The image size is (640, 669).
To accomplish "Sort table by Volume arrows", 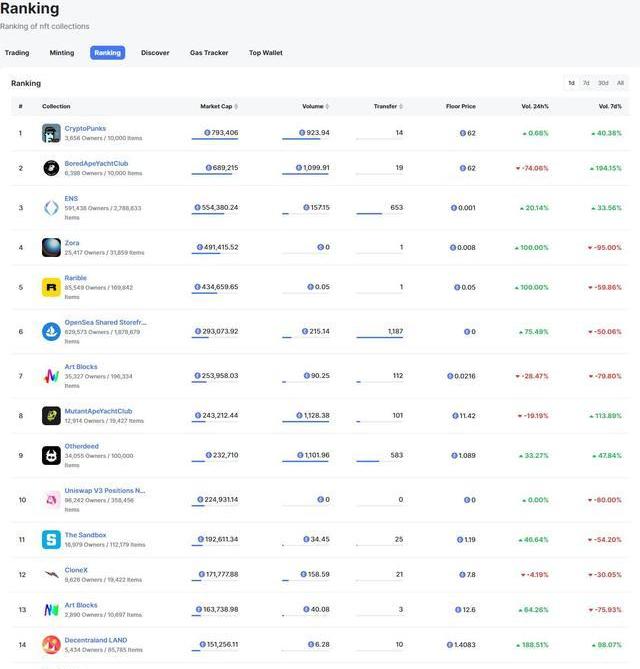I will 327,106.
